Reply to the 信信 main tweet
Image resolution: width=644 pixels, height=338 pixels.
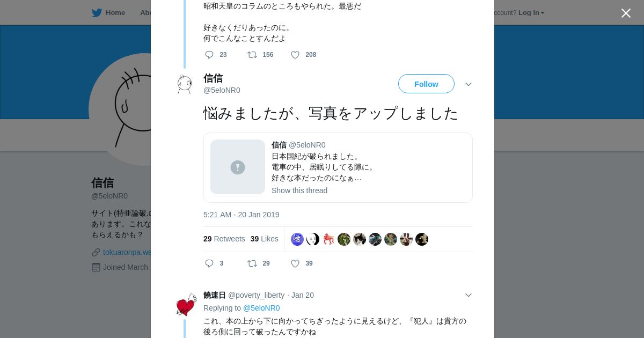pos(209,263)
